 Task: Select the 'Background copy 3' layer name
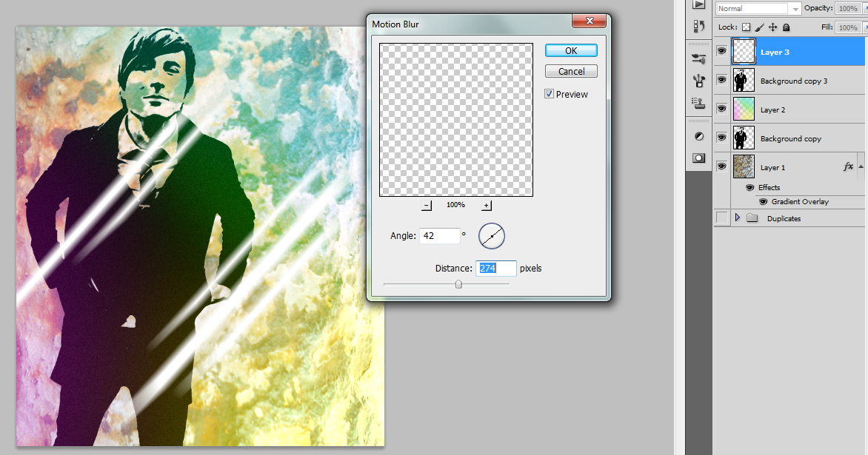click(x=794, y=81)
